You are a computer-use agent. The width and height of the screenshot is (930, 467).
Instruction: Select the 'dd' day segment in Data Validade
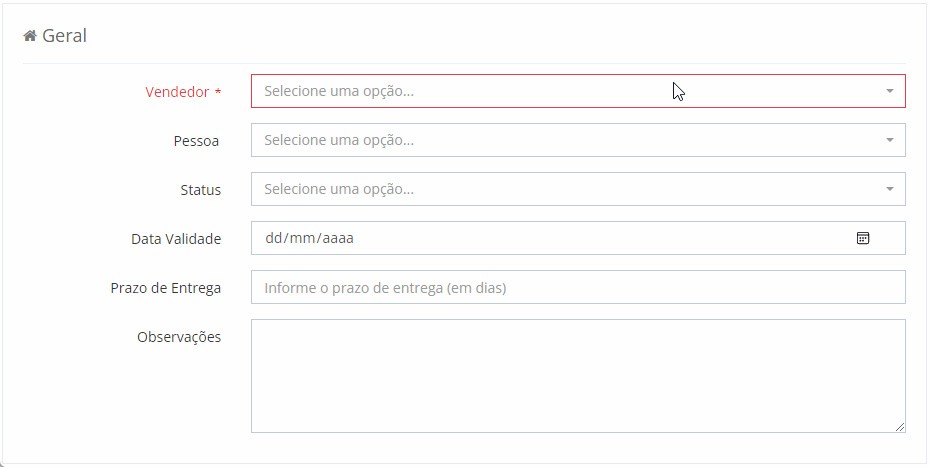click(274, 239)
